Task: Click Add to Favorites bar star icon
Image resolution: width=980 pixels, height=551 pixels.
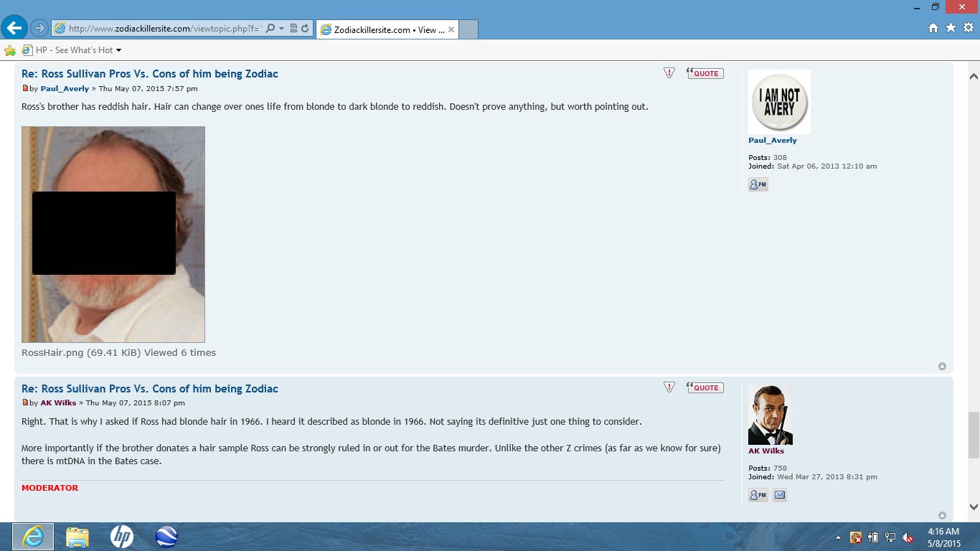Action: (10, 50)
